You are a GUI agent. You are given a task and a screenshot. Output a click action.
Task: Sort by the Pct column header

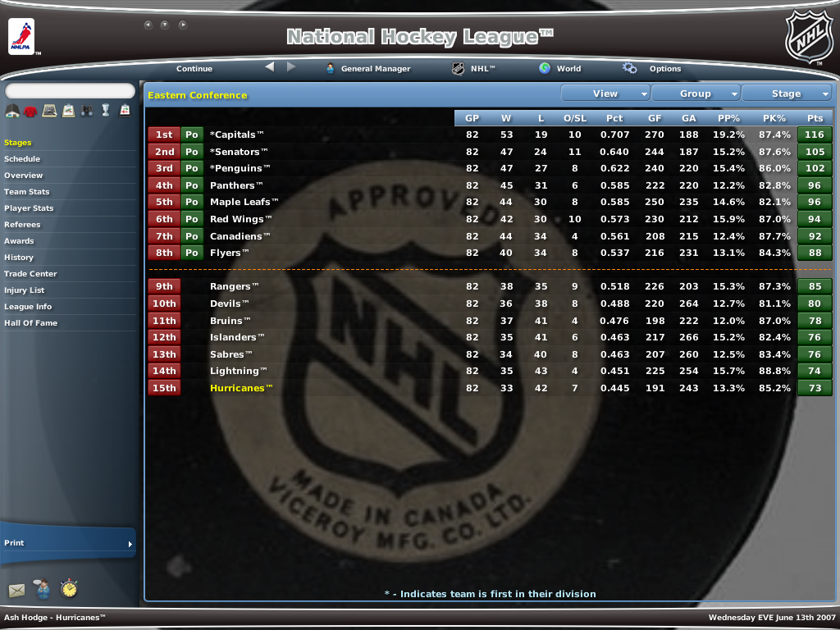coord(614,118)
